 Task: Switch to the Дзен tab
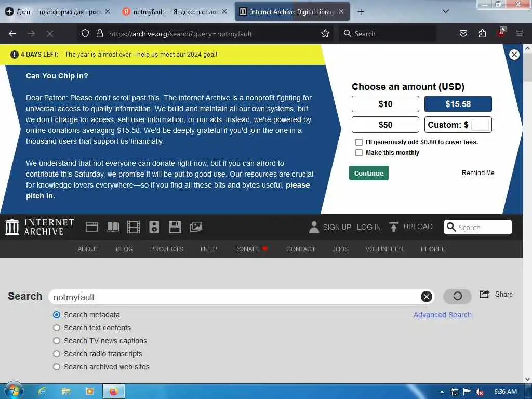(x=58, y=12)
